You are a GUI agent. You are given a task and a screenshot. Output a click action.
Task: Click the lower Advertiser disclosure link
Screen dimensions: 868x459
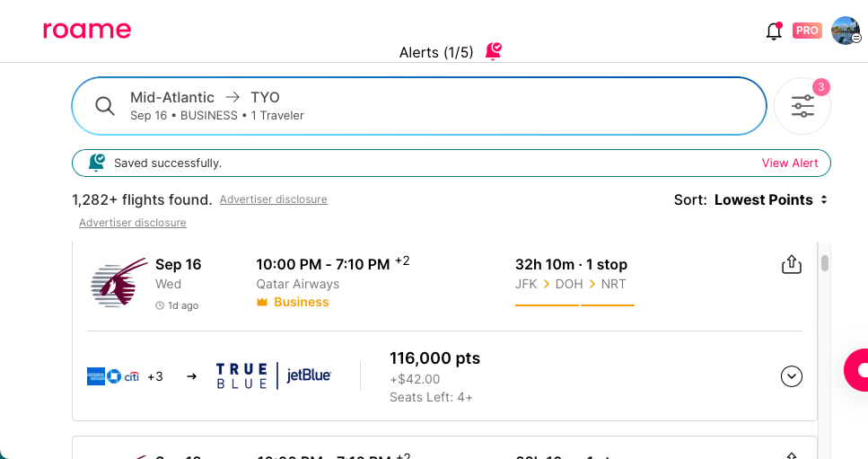coord(133,223)
